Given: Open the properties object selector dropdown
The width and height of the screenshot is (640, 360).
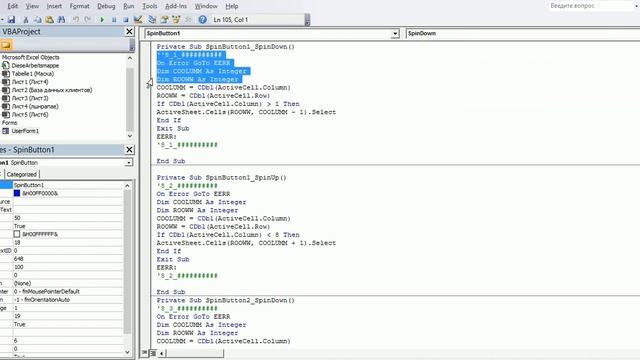Looking at the screenshot, I should click(129, 162).
